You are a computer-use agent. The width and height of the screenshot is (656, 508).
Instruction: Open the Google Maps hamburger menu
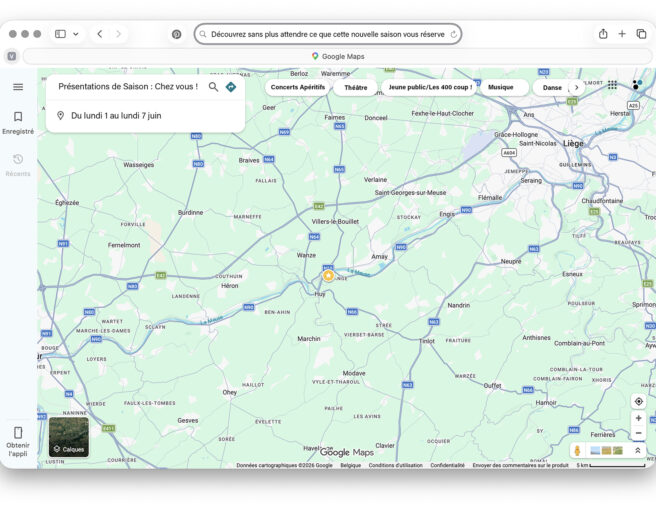click(x=18, y=87)
